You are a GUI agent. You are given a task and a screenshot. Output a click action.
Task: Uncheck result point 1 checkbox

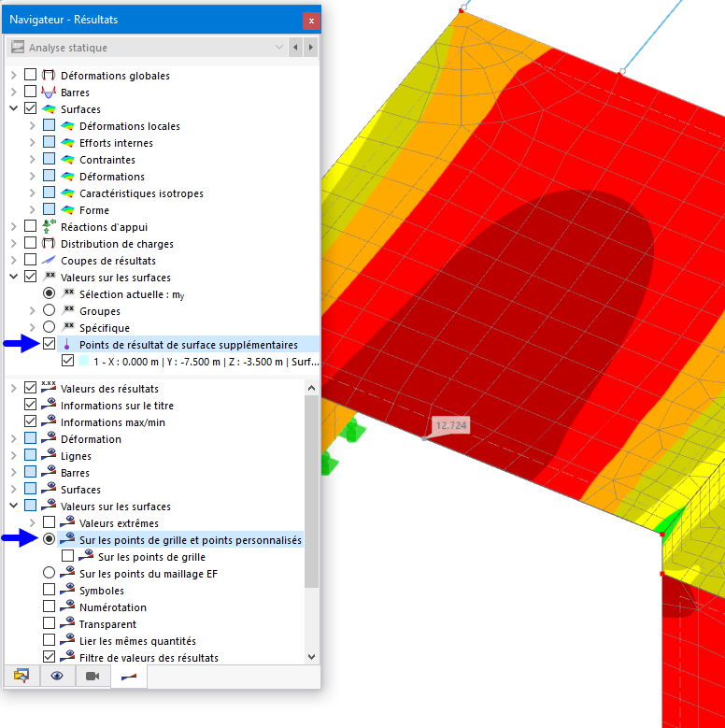click(x=68, y=361)
